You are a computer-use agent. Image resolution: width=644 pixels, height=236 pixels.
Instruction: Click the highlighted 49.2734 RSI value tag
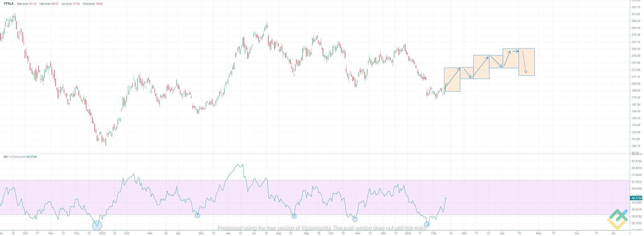(x=636, y=198)
